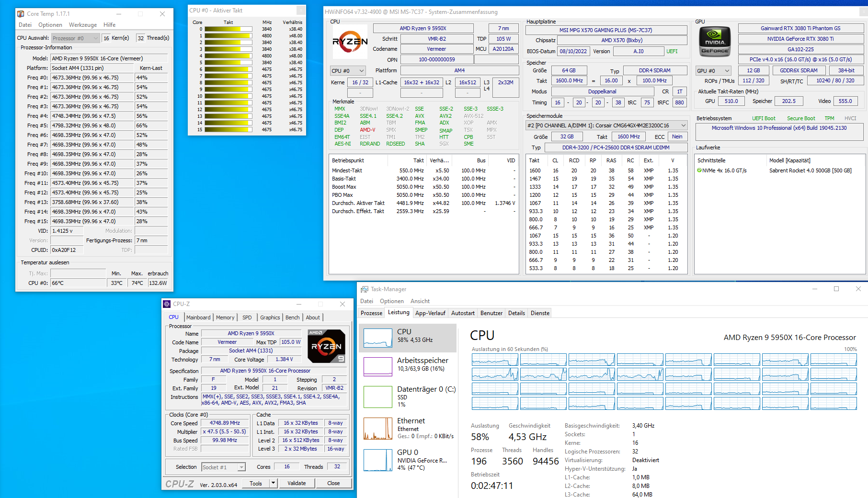
Task: Open the Prozessor #0 dropdown in Core Temp
Action: click(75, 38)
